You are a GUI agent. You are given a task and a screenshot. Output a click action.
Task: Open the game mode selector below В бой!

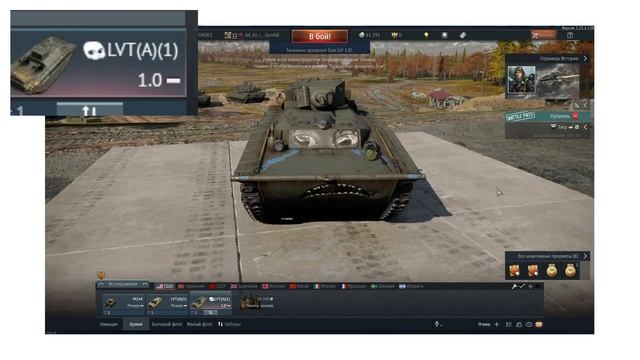click(x=319, y=50)
